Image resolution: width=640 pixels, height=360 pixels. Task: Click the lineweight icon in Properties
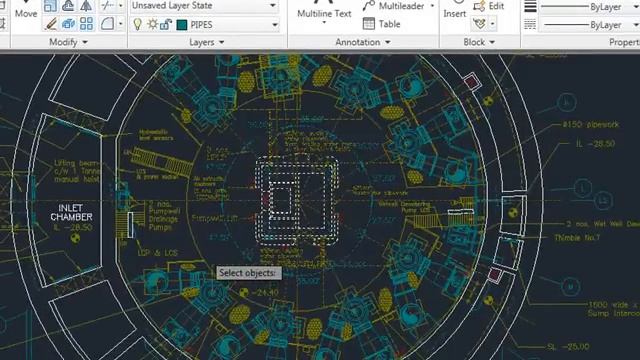[530, 7]
